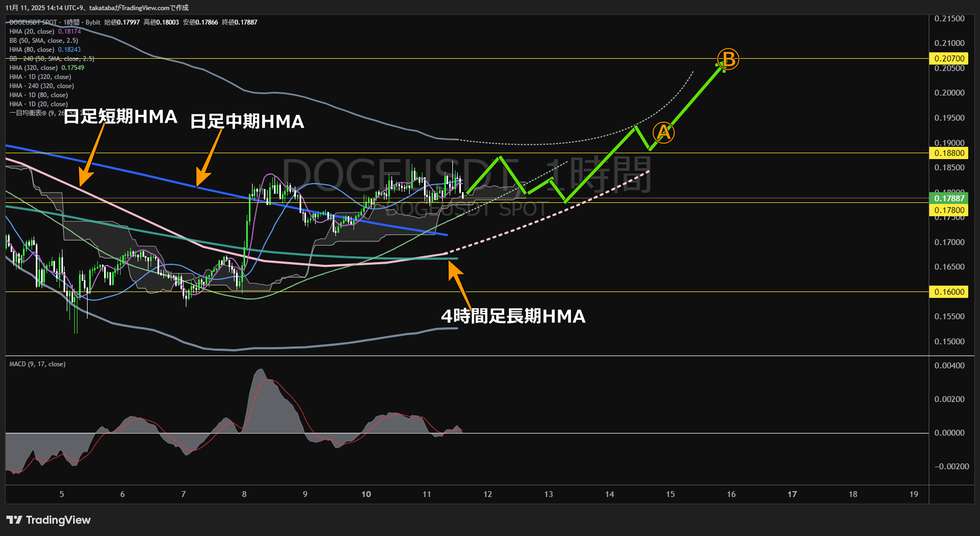Click the MACD (9, 17, close) legend label
The image size is (980, 536).
[x=37, y=364]
